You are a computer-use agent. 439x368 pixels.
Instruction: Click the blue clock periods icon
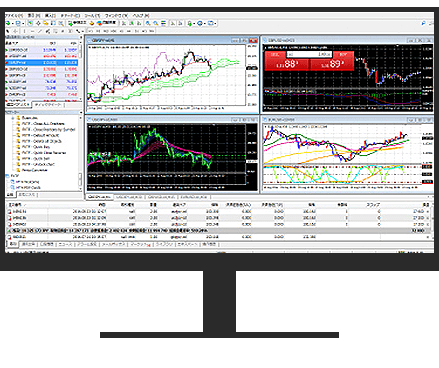pos(201,23)
